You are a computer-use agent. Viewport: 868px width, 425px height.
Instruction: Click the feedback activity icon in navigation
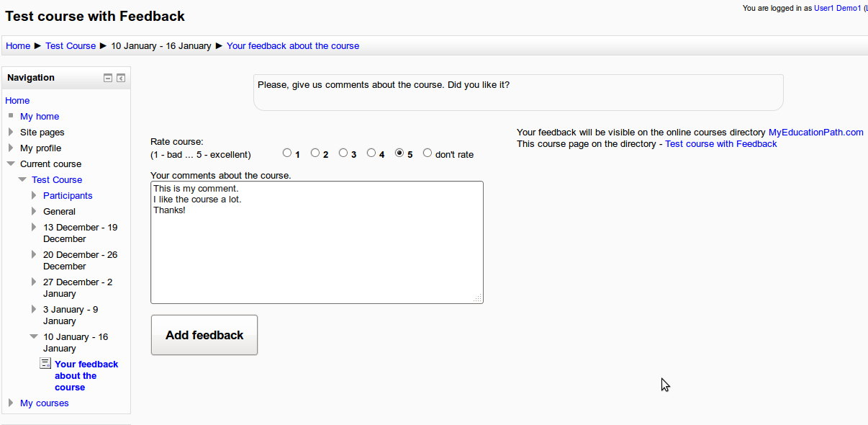pos(45,364)
